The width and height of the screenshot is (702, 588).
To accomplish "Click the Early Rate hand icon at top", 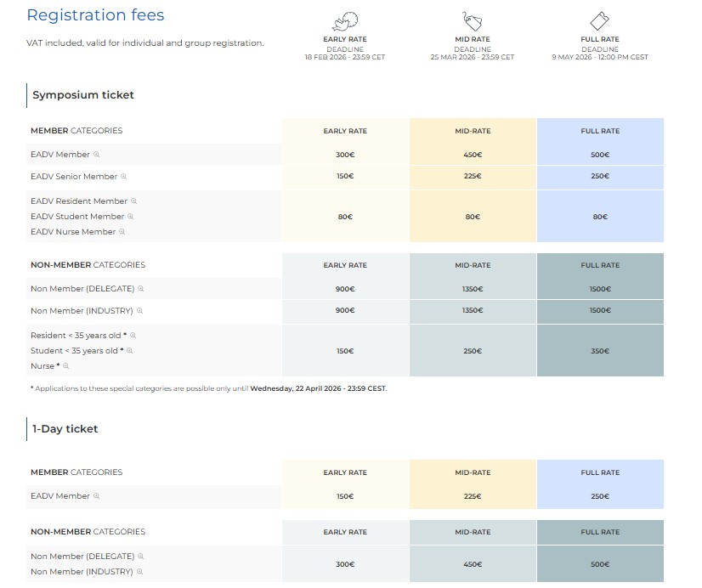I will [x=345, y=21].
